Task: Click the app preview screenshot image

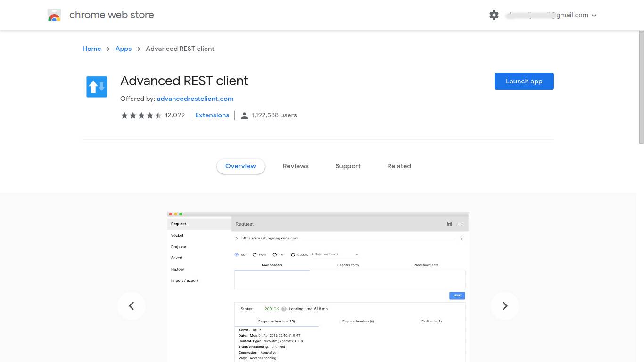Action: (318, 287)
